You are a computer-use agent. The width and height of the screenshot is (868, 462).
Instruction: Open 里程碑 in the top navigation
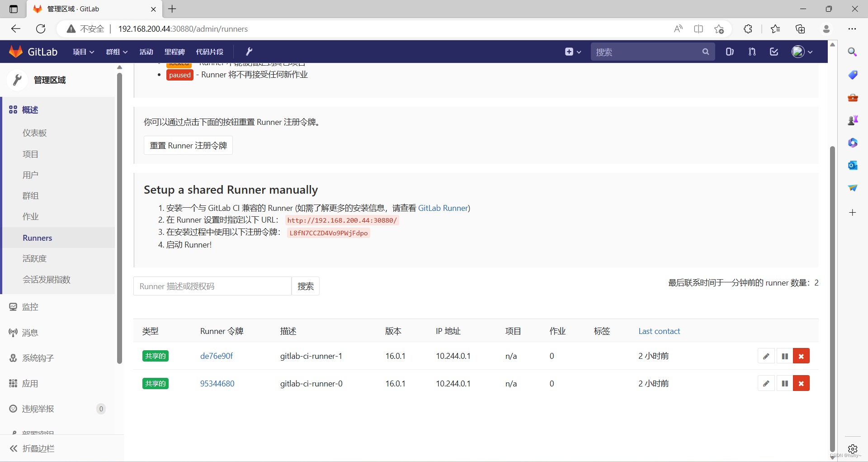click(175, 52)
